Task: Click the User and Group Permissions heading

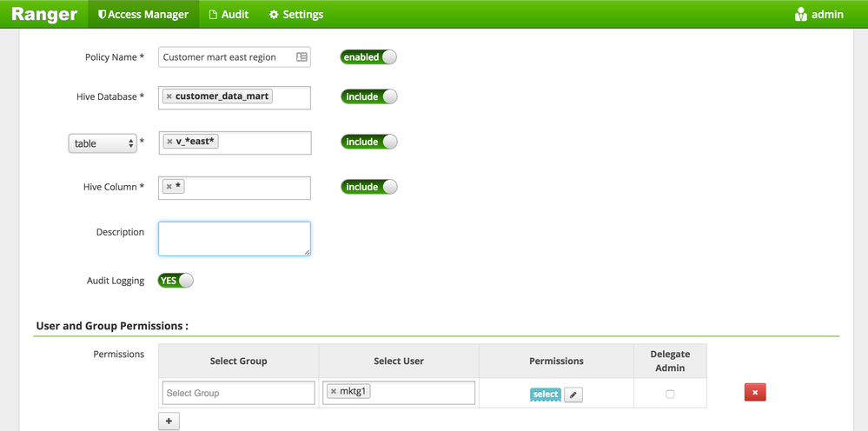Action: coord(112,326)
